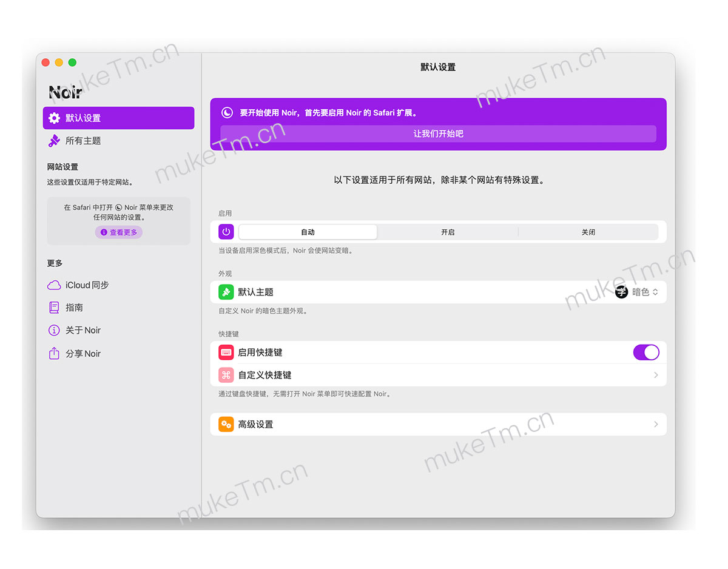This screenshot has height=569, width=728.
Task: Select the 开启 segment
Action: tap(448, 232)
